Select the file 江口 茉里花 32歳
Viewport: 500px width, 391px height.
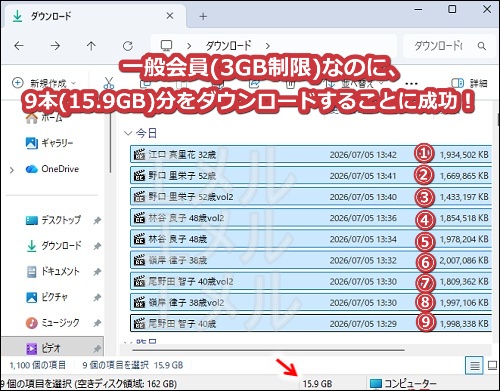pyautogui.click(x=311, y=154)
